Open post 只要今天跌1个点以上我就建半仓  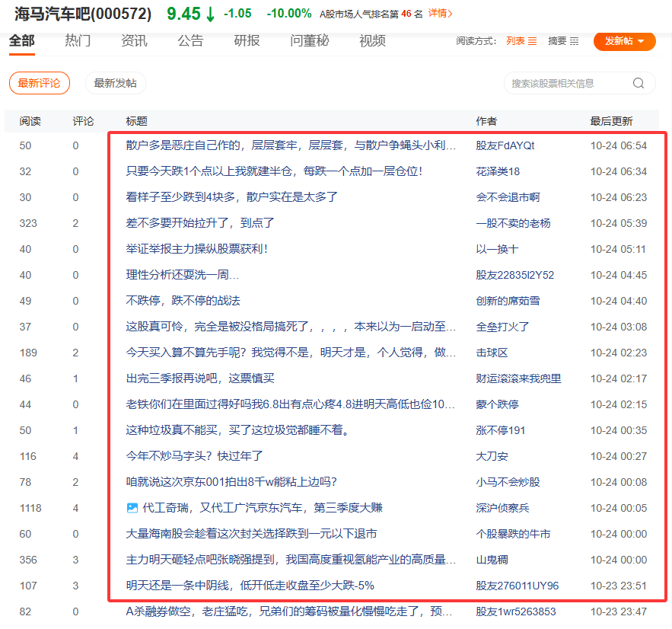[x=274, y=171]
